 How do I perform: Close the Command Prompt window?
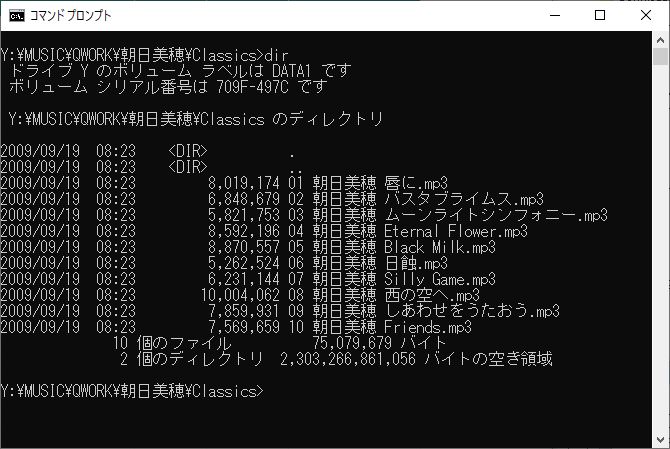(x=646, y=16)
